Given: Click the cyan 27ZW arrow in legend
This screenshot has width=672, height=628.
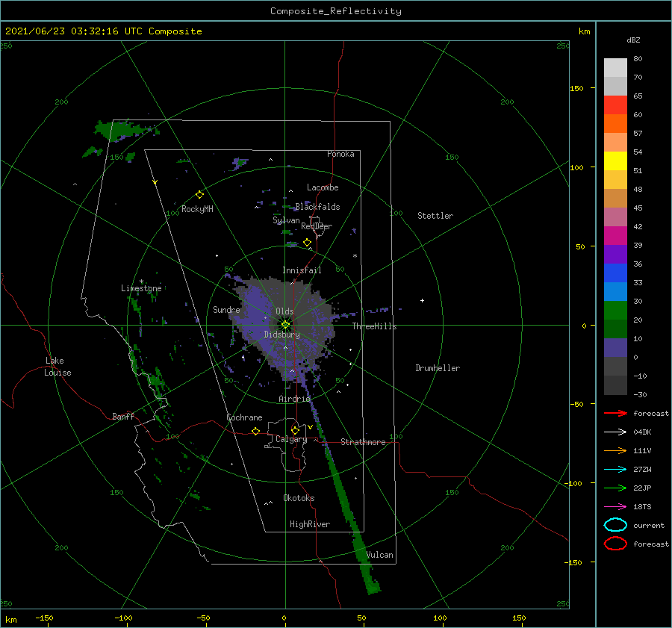Looking at the screenshot, I should [x=615, y=470].
